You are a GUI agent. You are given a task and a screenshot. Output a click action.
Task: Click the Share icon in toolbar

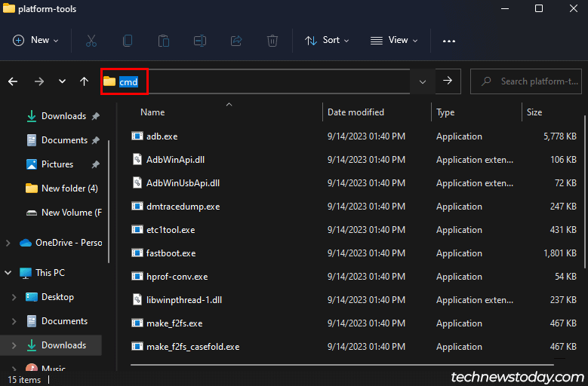(236, 41)
